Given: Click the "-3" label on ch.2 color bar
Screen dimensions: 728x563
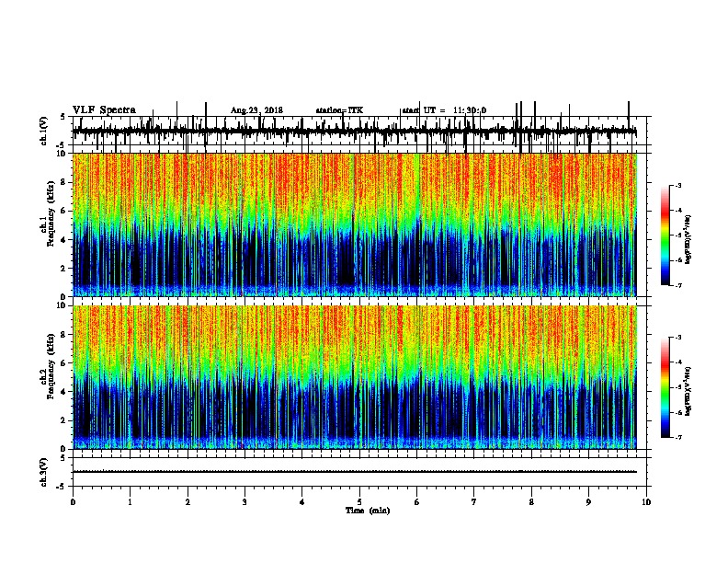Looking at the screenshot, I should (x=678, y=338).
